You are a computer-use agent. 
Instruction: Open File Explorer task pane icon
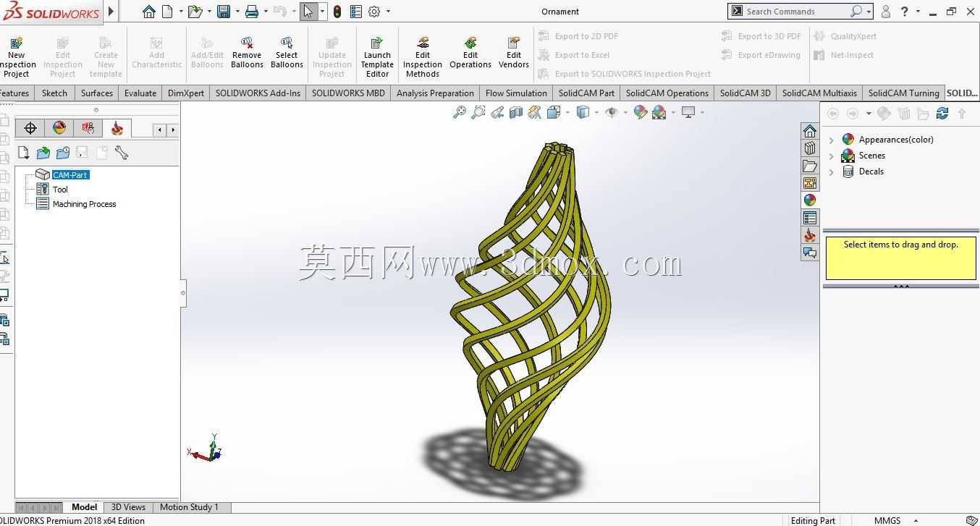(810, 166)
